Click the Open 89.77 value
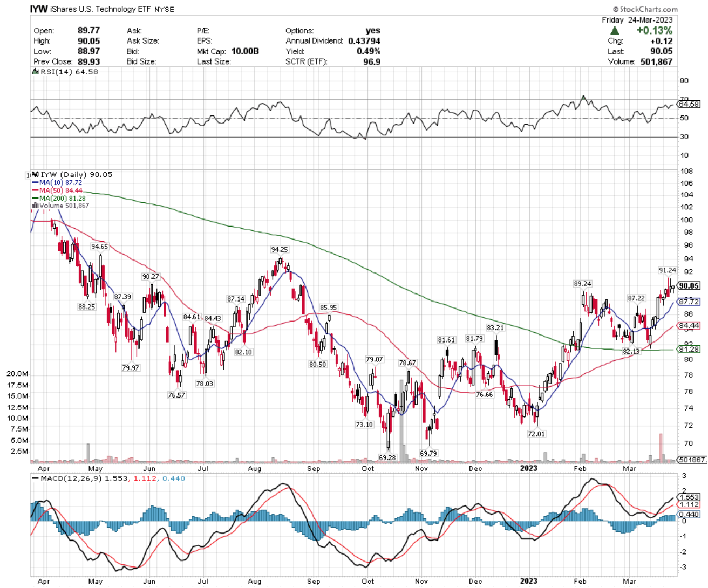This screenshot has height=588, width=708. coord(89,31)
